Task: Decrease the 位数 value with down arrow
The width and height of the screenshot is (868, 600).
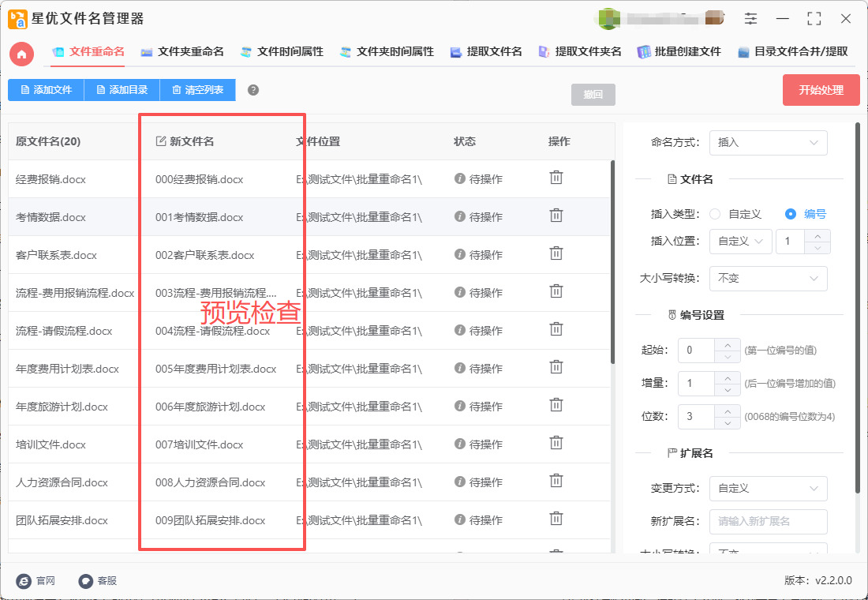Action: 728,422
